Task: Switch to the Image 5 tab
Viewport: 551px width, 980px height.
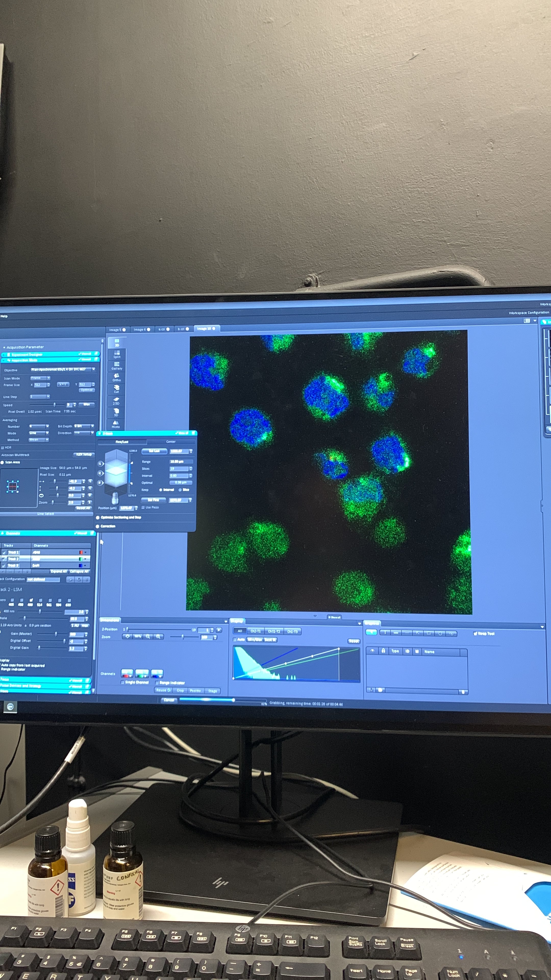Action: [x=118, y=329]
